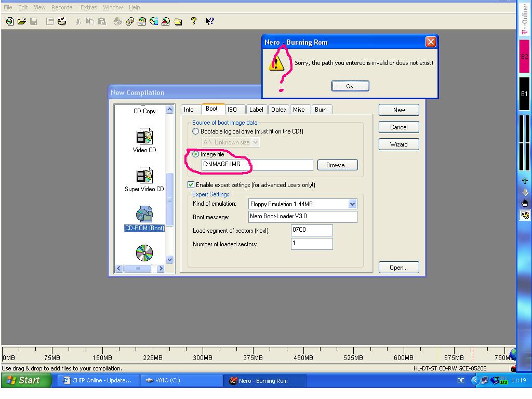This screenshot has height=399, width=532.
Task: Click the CD Info toolbar icon
Action: [154, 21]
